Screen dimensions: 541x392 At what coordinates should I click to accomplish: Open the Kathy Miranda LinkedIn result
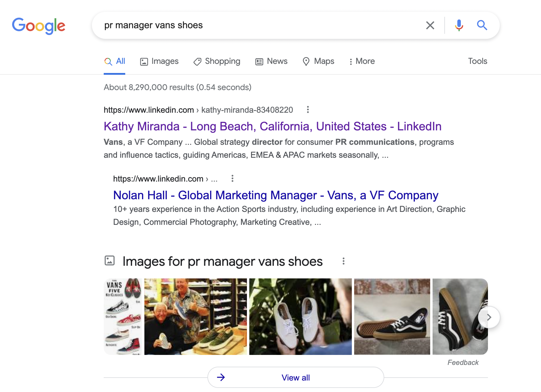[x=272, y=126]
